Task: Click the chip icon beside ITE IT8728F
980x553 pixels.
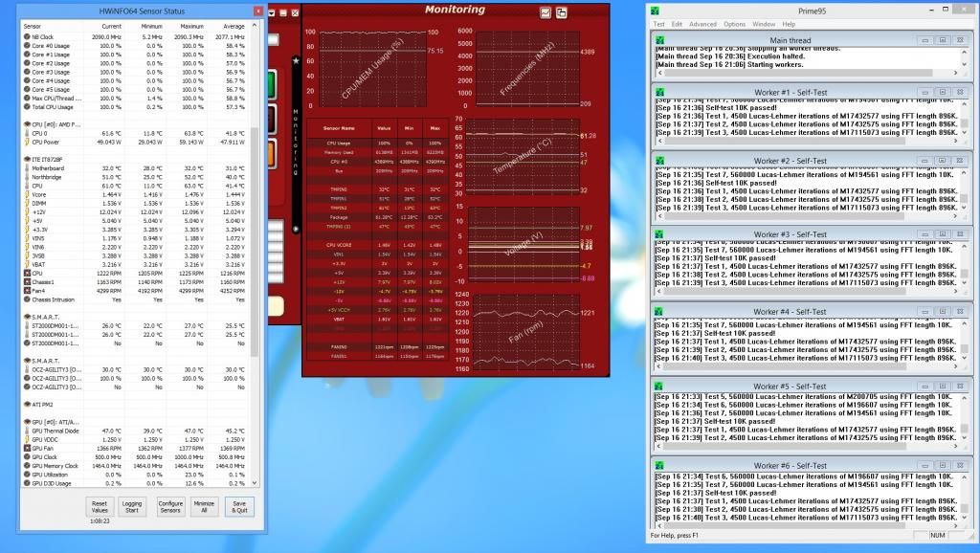Action: pyautogui.click(x=27, y=160)
